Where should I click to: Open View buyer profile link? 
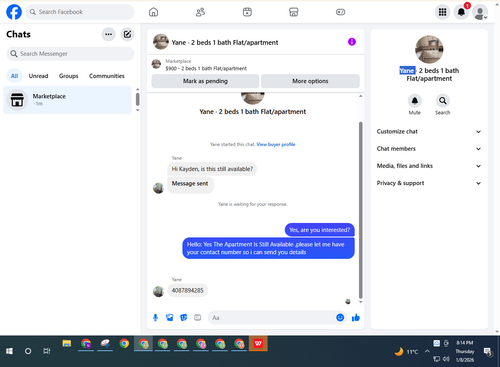276,144
